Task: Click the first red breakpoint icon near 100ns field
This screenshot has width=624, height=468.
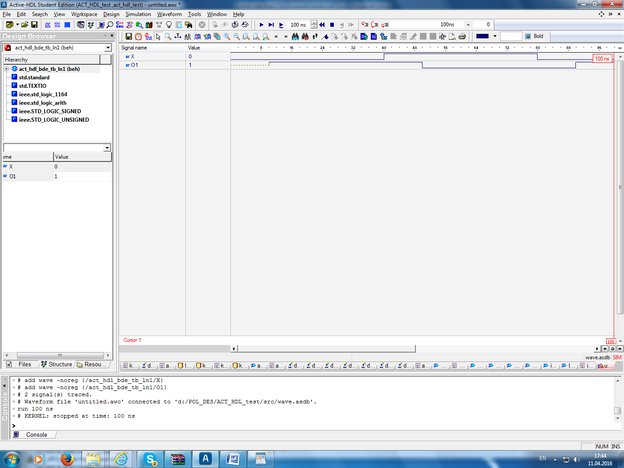Action: pyautogui.click(x=364, y=25)
